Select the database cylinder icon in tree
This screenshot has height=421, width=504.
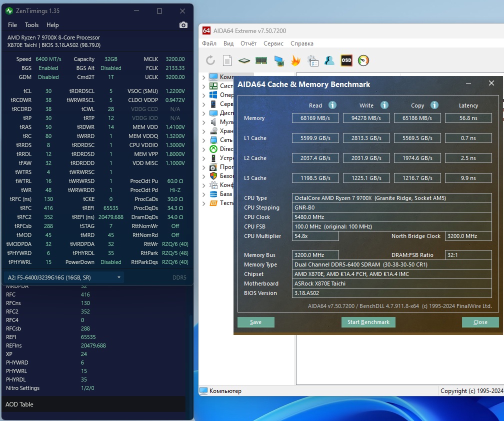(213, 194)
